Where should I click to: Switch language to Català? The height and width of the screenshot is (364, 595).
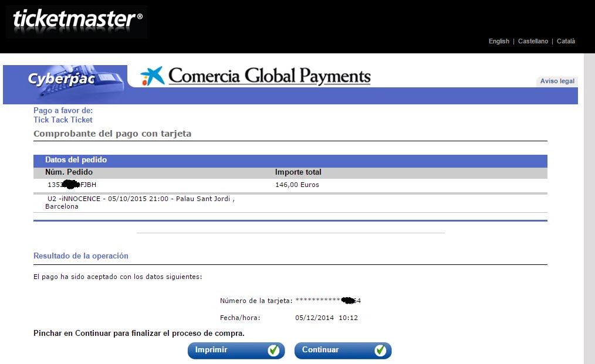pyautogui.click(x=566, y=41)
